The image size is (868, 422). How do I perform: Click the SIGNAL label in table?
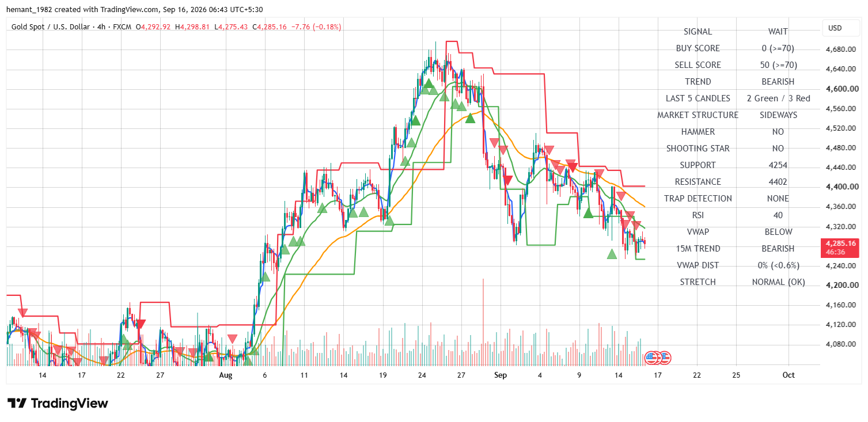pyautogui.click(x=698, y=32)
